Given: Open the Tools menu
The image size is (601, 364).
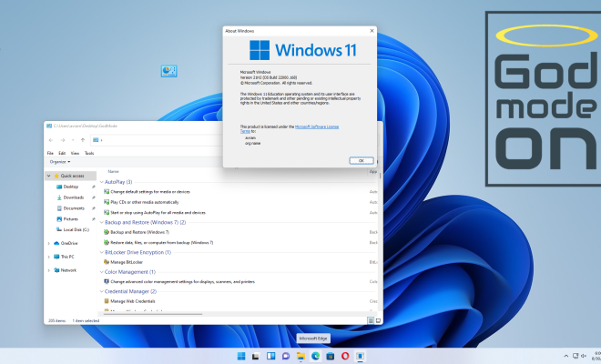Looking at the screenshot, I should (x=89, y=153).
